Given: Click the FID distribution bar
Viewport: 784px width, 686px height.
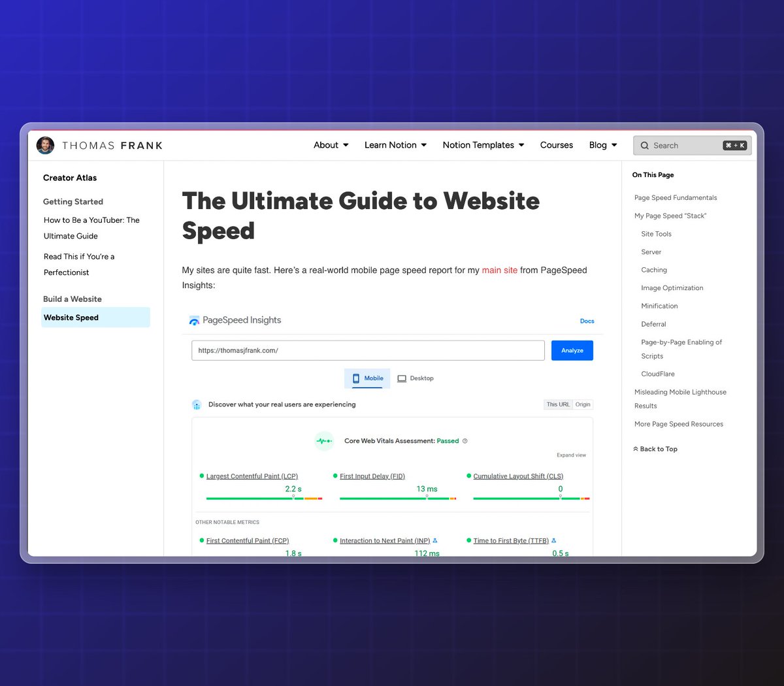Looking at the screenshot, I should coord(398,498).
